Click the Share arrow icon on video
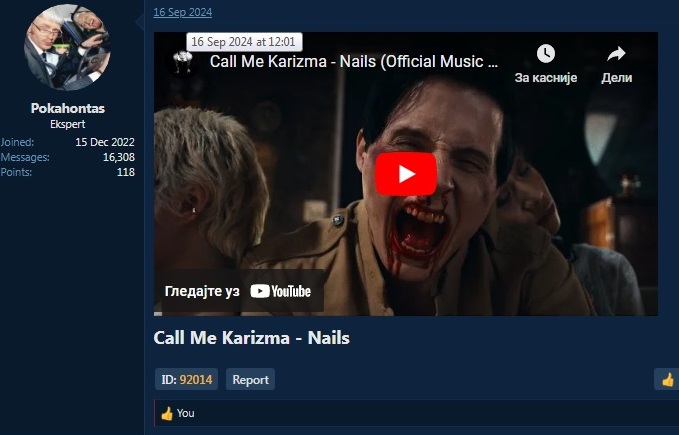679x435 pixels. click(x=616, y=54)
